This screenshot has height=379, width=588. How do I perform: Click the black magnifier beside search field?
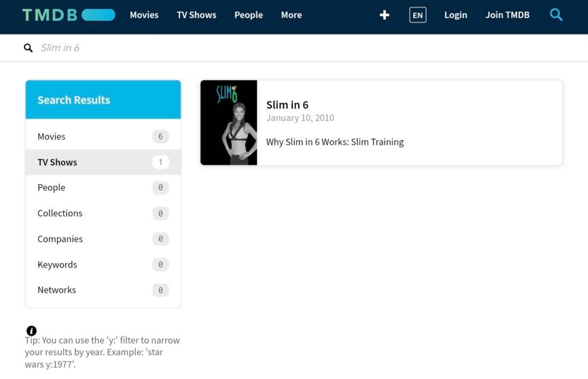pos(28,48)
